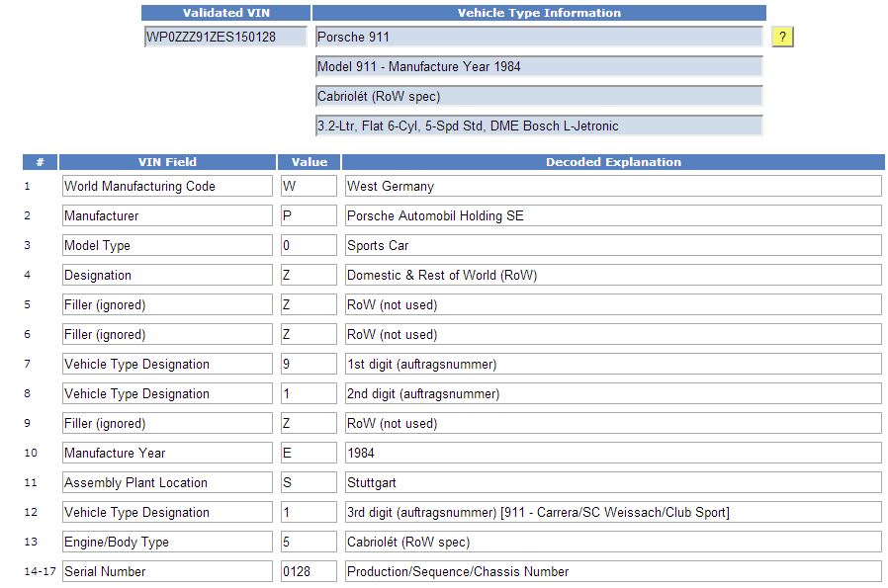
Task: Select Filler (ignored) field in row 9
Action: tap(167, 423)
